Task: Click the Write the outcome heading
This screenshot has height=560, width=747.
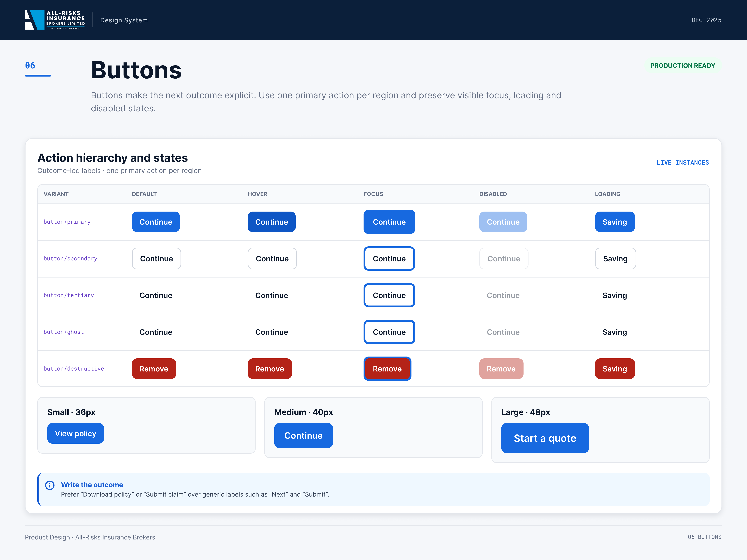Action: click(x=92, y=485)
